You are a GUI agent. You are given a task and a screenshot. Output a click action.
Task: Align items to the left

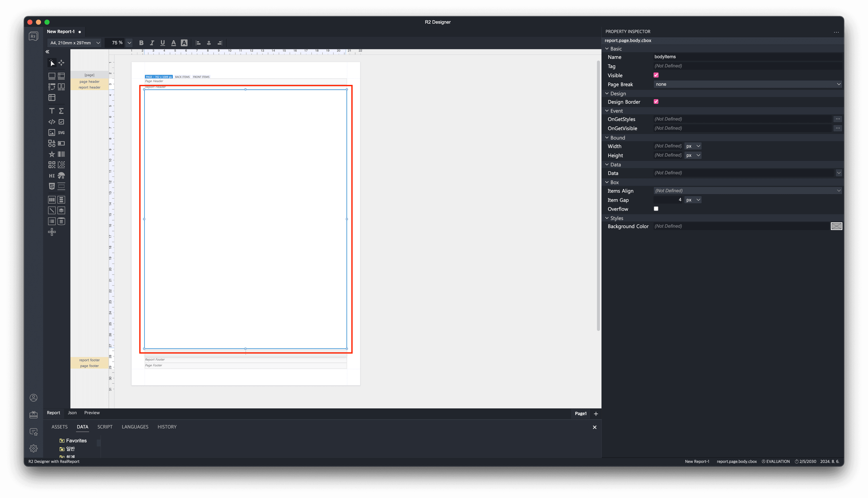(x=198, y=43)
